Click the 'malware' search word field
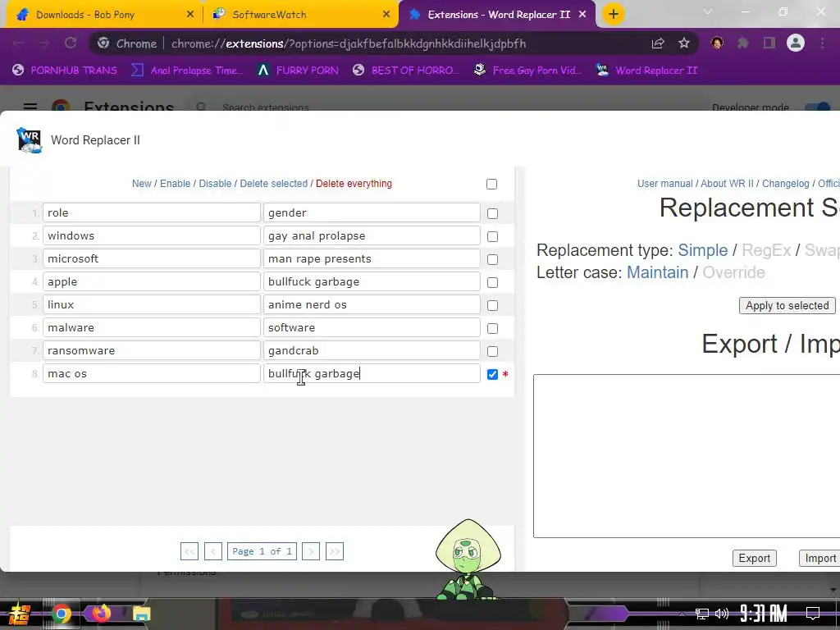Screen dimensions: 840x630 (x=152, y=328)
